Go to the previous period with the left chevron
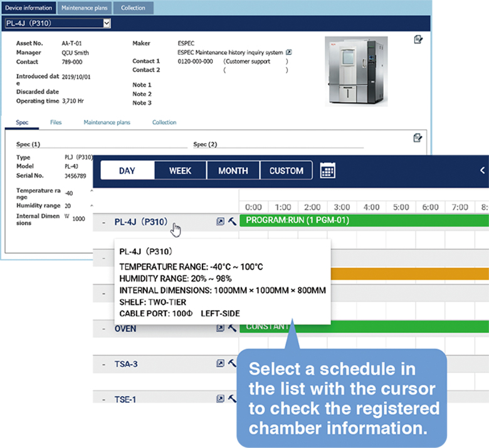 (x=483, y=171)
